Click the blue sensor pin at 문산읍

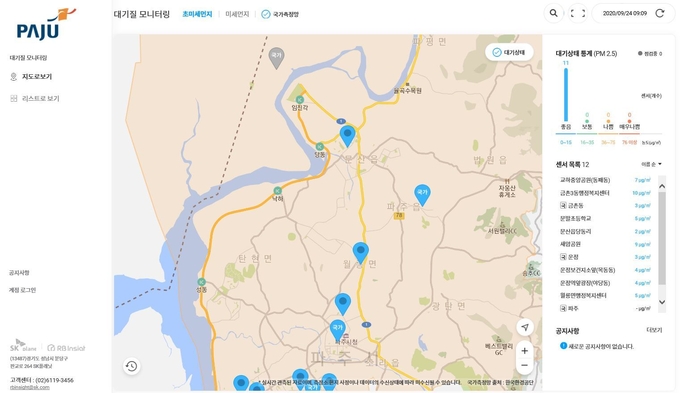[347, 136]
